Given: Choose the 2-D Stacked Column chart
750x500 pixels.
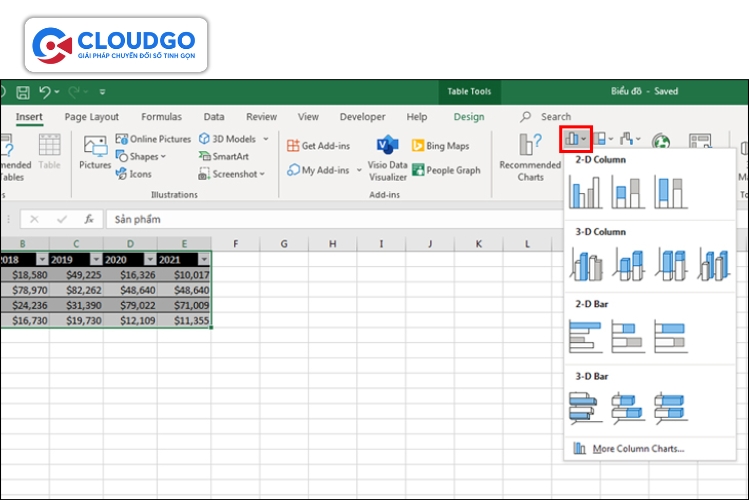Looking at the screenshot, I should point(628,192).
